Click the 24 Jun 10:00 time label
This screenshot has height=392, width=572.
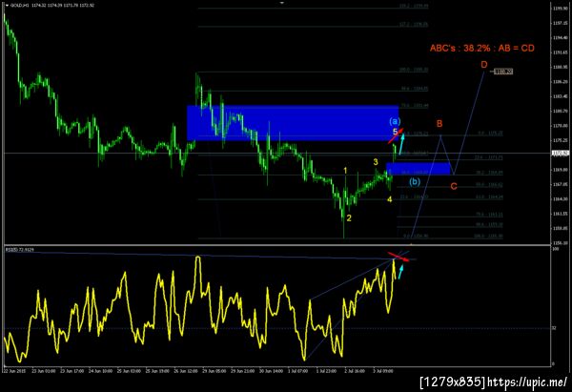coord(100,371)
